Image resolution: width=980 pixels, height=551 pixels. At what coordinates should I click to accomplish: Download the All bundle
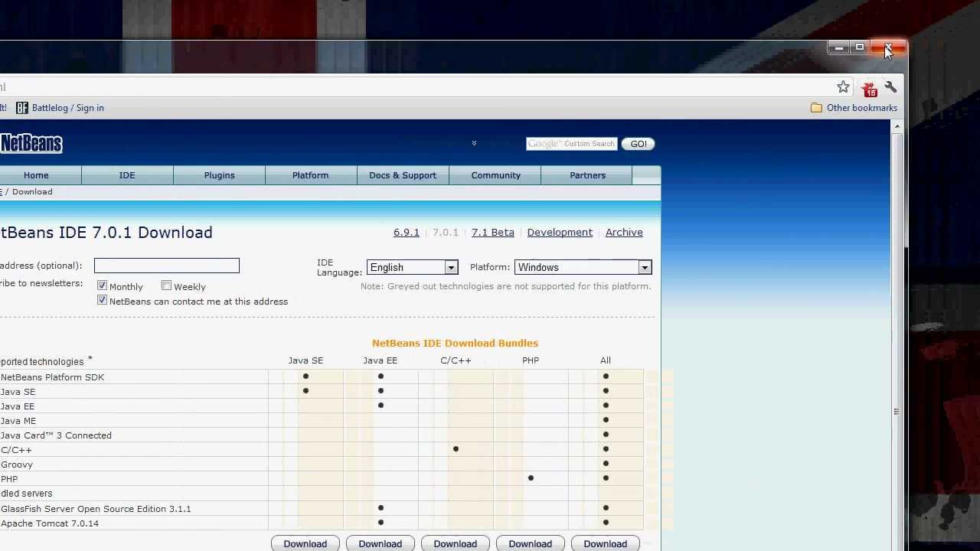point(605,543)
